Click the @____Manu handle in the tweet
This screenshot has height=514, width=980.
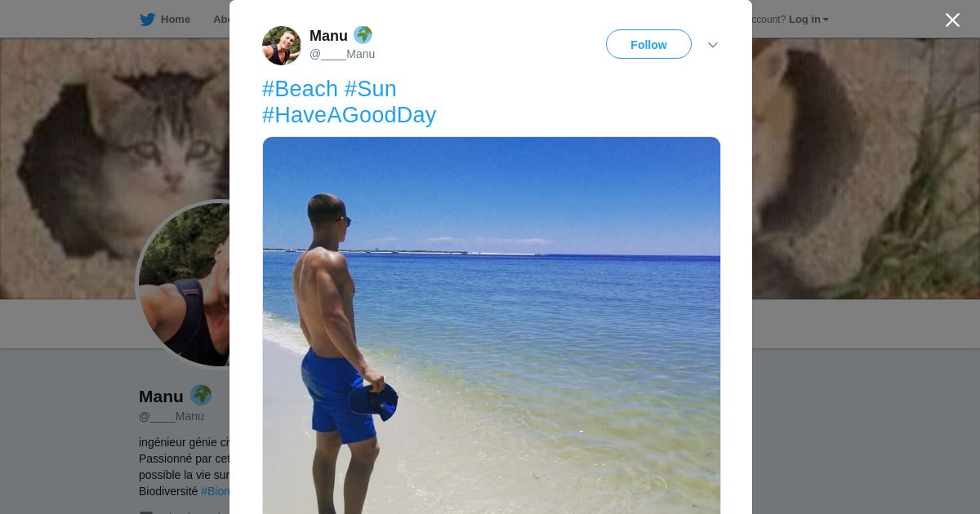[x=342, y=55]
